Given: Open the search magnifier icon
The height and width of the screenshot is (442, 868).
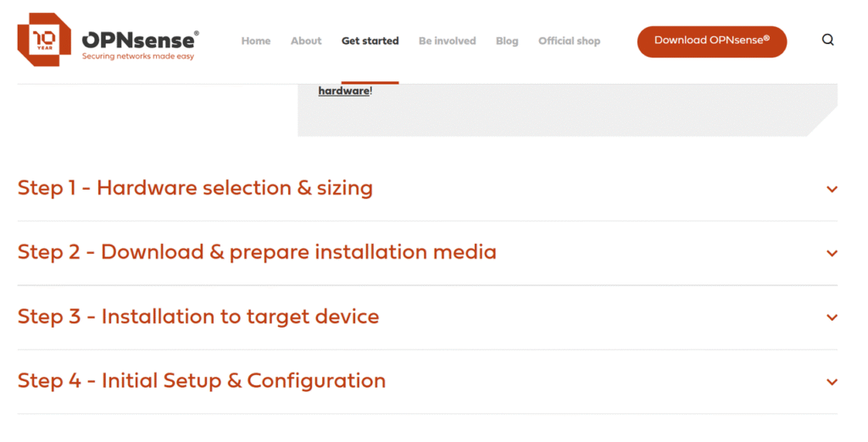Looking at the screenshot, I should (x=827, y=40).
